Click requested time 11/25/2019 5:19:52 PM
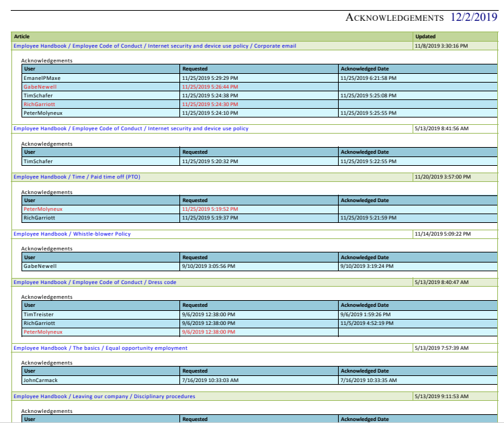The height and width of the screenshot is (423, 504). 210,209
